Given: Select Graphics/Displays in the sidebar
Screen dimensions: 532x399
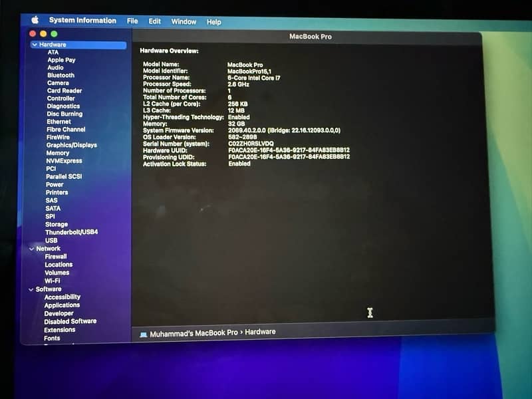Looking at the screenshot, I should pos(72,145).
